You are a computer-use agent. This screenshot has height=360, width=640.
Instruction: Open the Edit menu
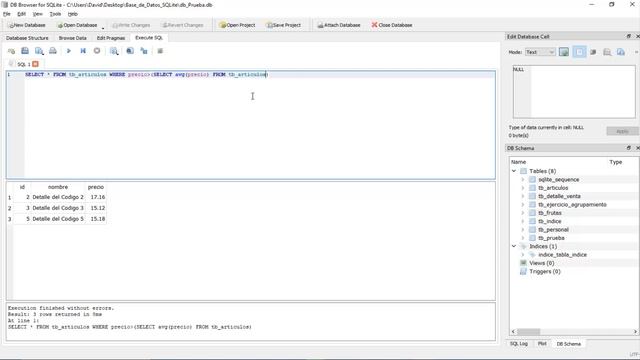pyautogui.click(x=22, y=14)
